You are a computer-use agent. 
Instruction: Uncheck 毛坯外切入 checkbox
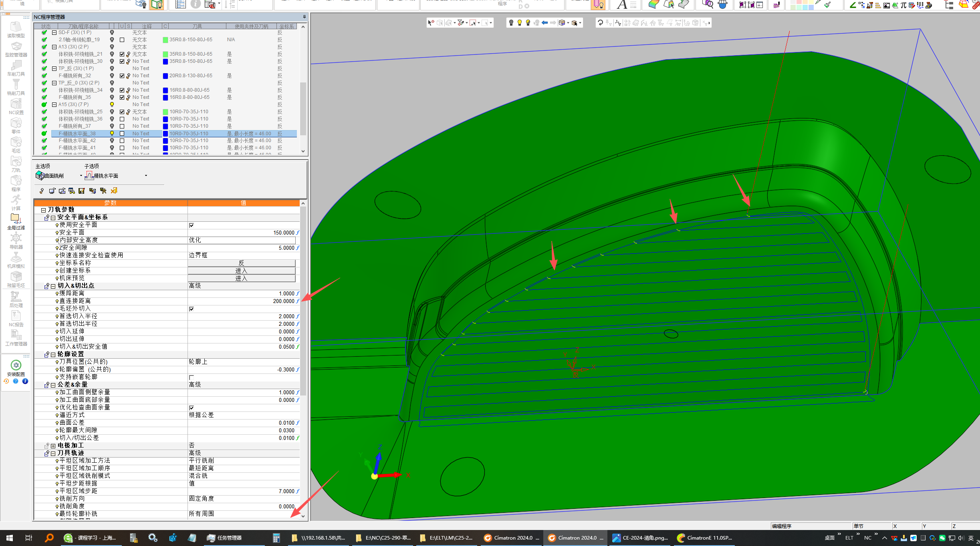pyautogui.click(x=192, y=309)
